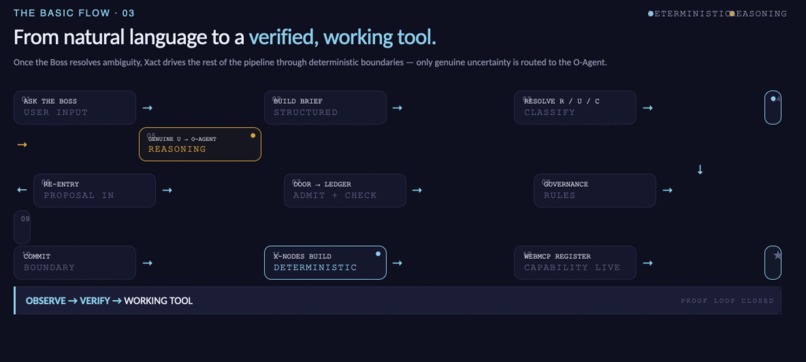Click the down arrow above Governance row

pyautogui.click(x=700, y=170)
